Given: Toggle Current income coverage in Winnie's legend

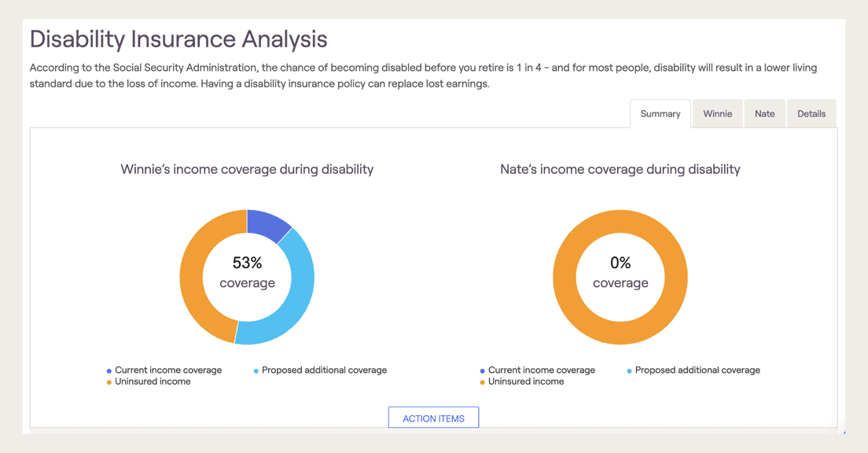Looking at the screenshot, I should tap(164, 370).
